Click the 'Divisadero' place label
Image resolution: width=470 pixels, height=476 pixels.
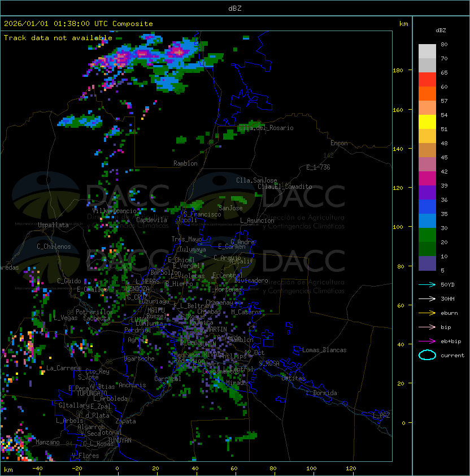[x=251, y=280]
